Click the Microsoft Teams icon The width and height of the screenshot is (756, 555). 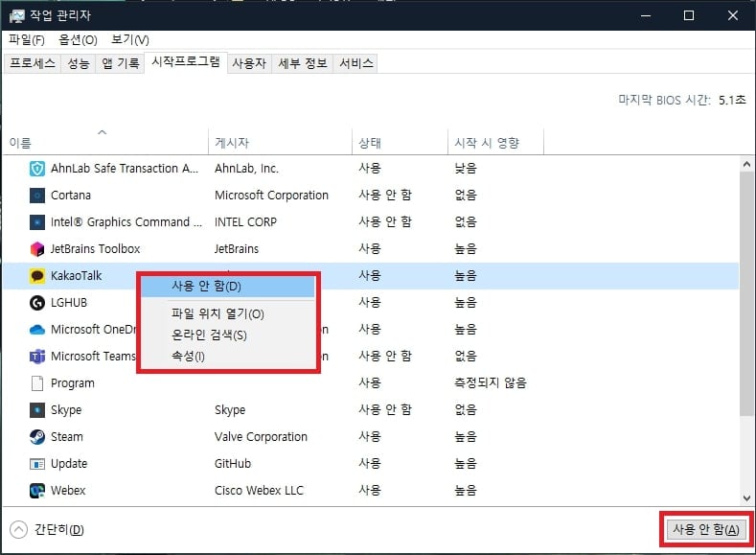pyautogui.click(x=37, y=357)
